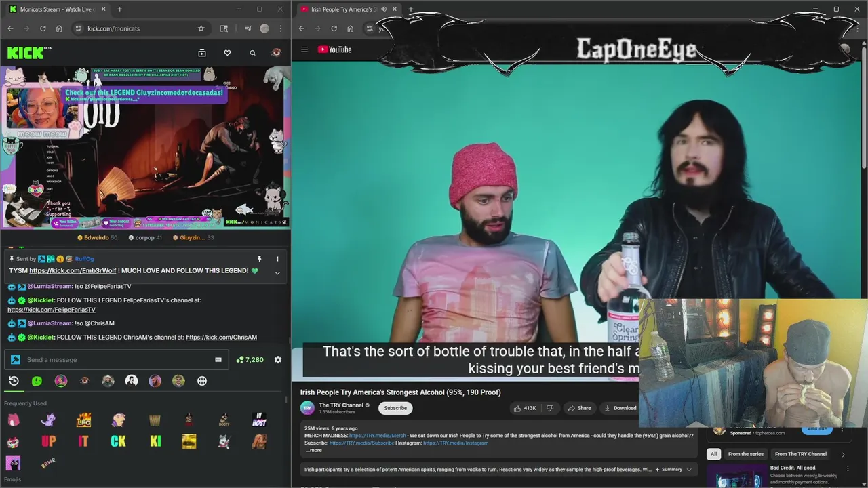Share the Irish People video

(x=579, y=408)
